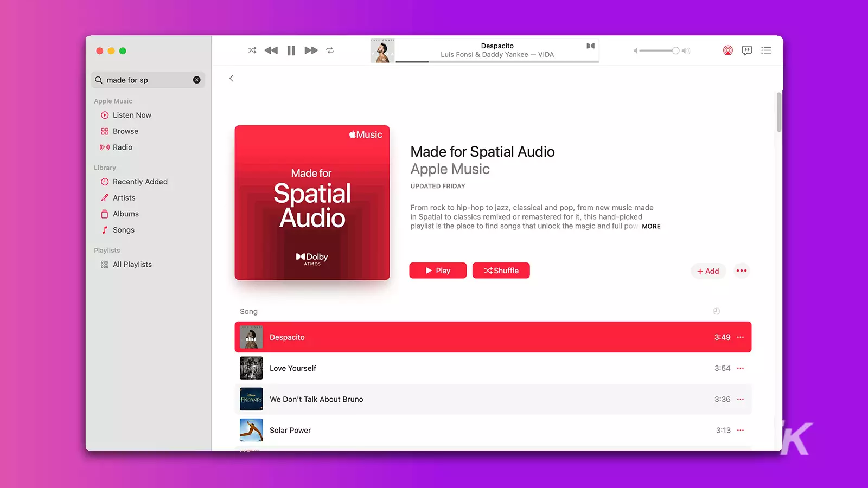Add playlist to library with Add button
Screen dimensions: 868x488
[708, 271]
